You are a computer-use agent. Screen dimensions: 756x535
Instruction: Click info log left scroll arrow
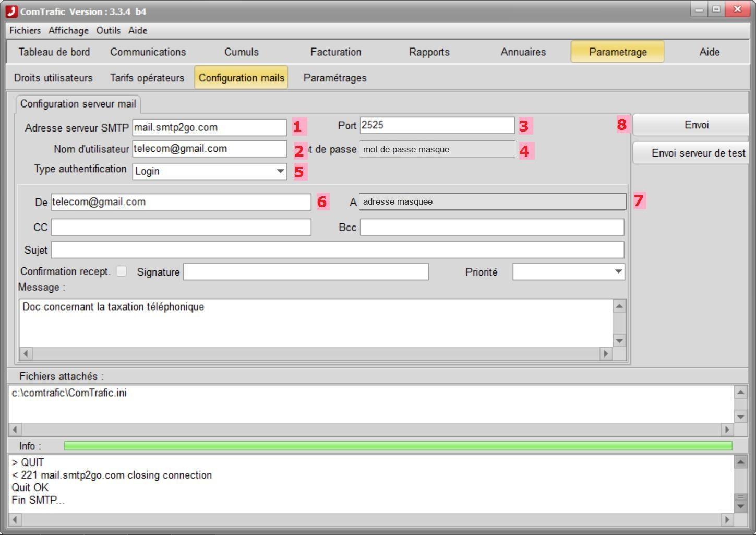click(x=15, y=520)
